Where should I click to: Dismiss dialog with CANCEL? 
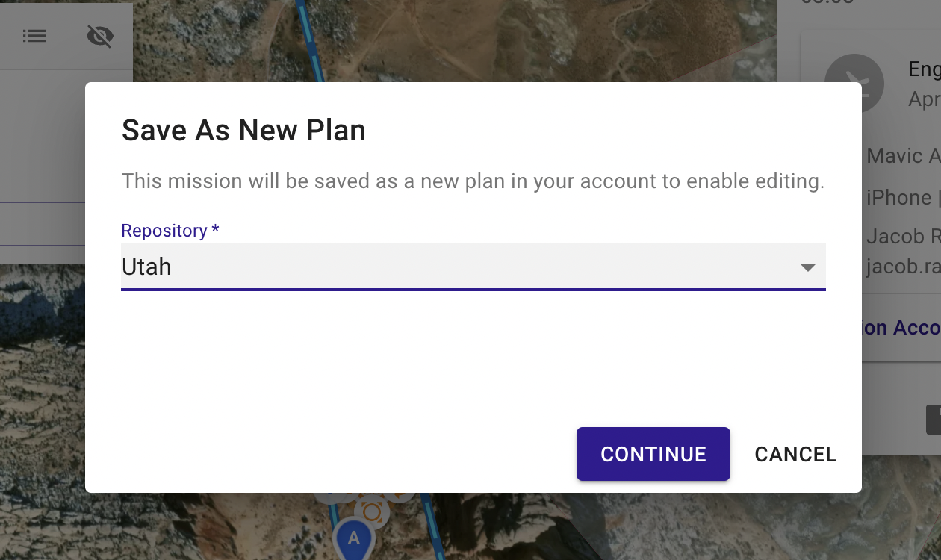[x=795, y=454]
